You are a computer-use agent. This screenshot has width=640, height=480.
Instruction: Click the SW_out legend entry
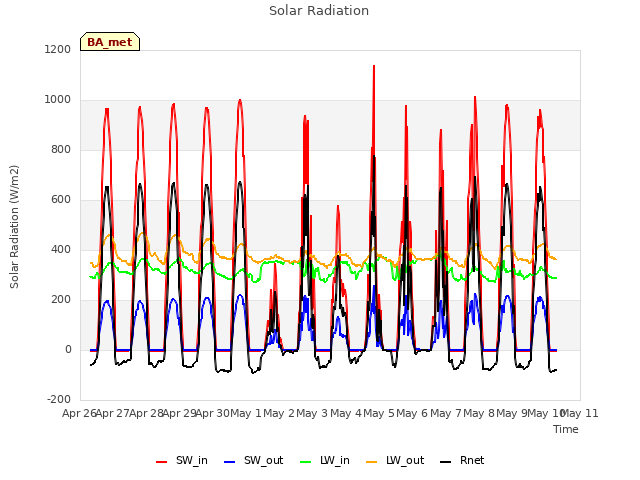point(253,461)
